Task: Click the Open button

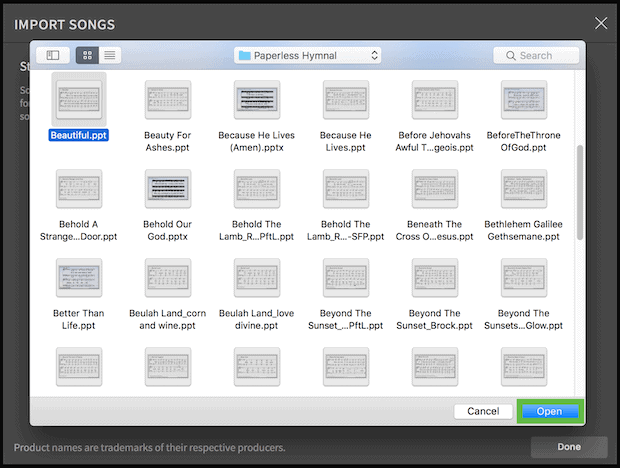Action: [549, 411]
